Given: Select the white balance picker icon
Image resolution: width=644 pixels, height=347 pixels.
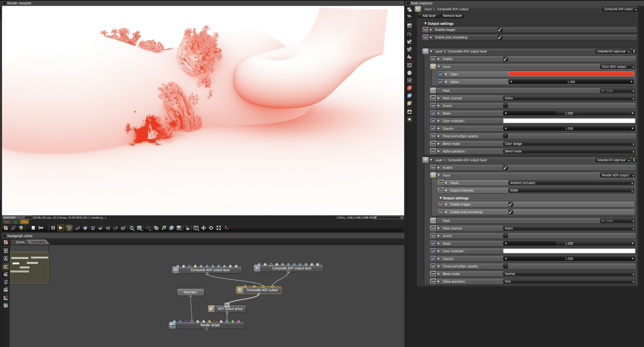Looking at the screenshot, I should point(85,228).
